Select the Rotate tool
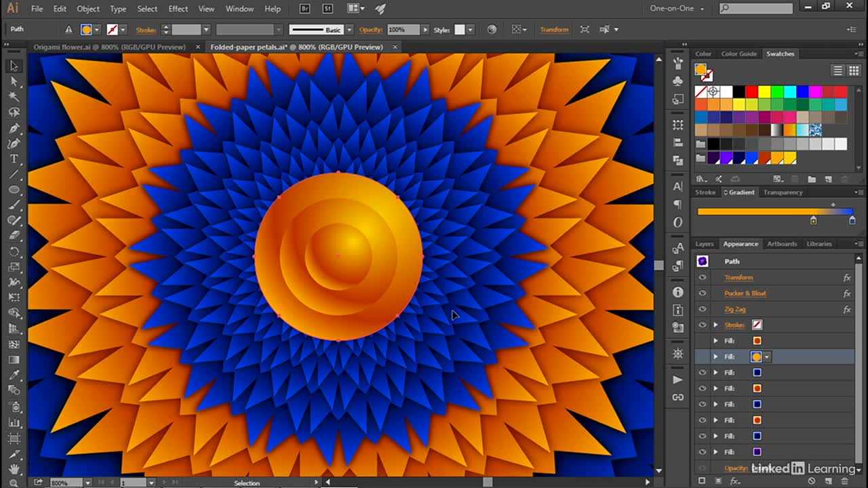This screenshot has height=488, width=868. [x=14, y=251]
